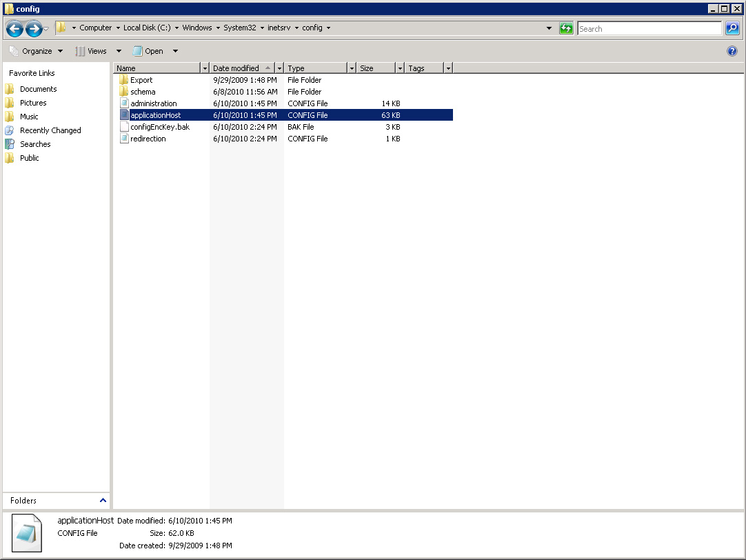This screenshot has height=560, width=746.
Task: Select Local Disk (C:) in the breadcrumb
Action: pos(147,28)
